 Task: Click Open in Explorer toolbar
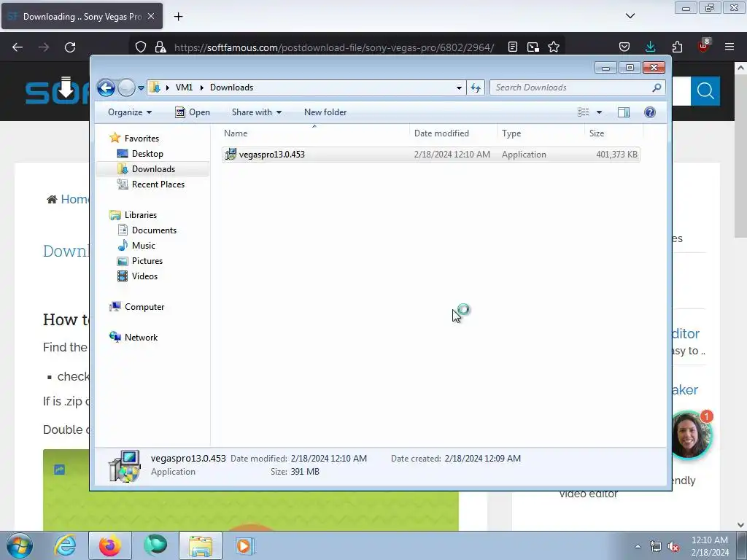pyautogui.click(x=193, y=112)
